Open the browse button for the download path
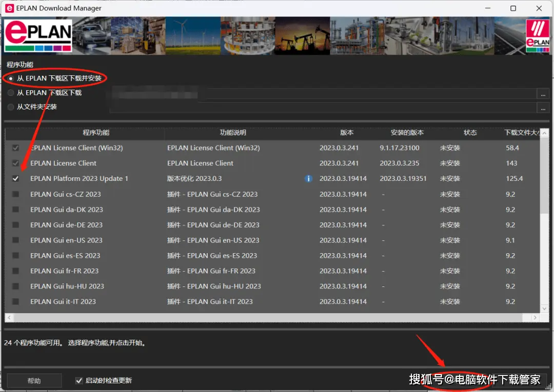The height and width of the screenshot is (392, 554). pos(543,95)
